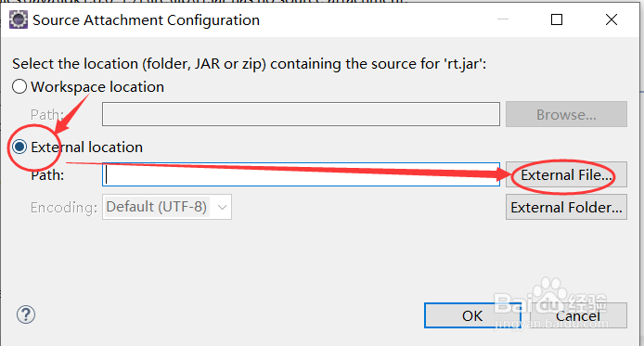644x346 pixels.
Task: Open help via the question mark icon
Action: [x=26, y=314]
